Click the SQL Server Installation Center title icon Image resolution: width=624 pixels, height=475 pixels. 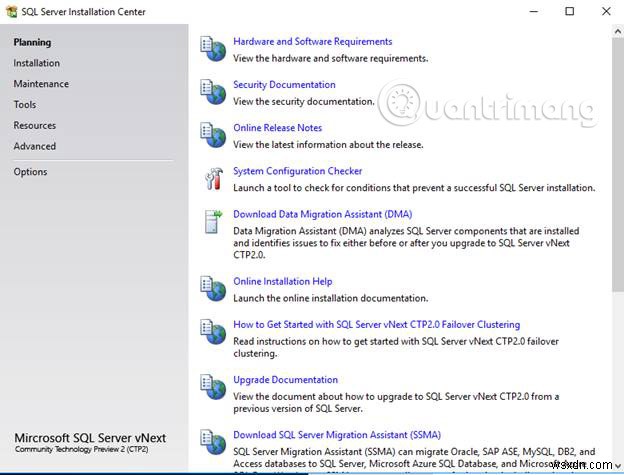(12, 12)
